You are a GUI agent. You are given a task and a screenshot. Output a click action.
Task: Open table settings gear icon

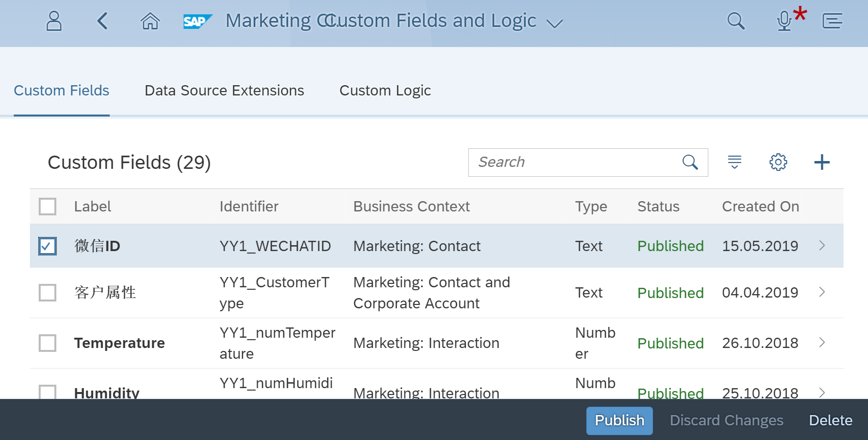(778, 162)
